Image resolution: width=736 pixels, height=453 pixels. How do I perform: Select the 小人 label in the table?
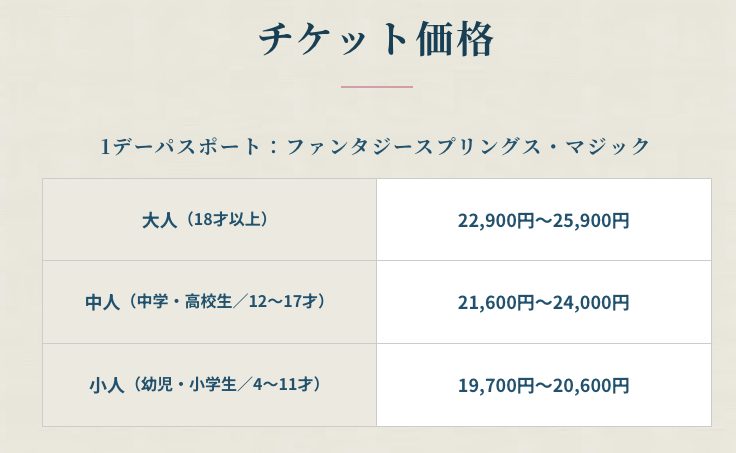(x=106, y=384)
